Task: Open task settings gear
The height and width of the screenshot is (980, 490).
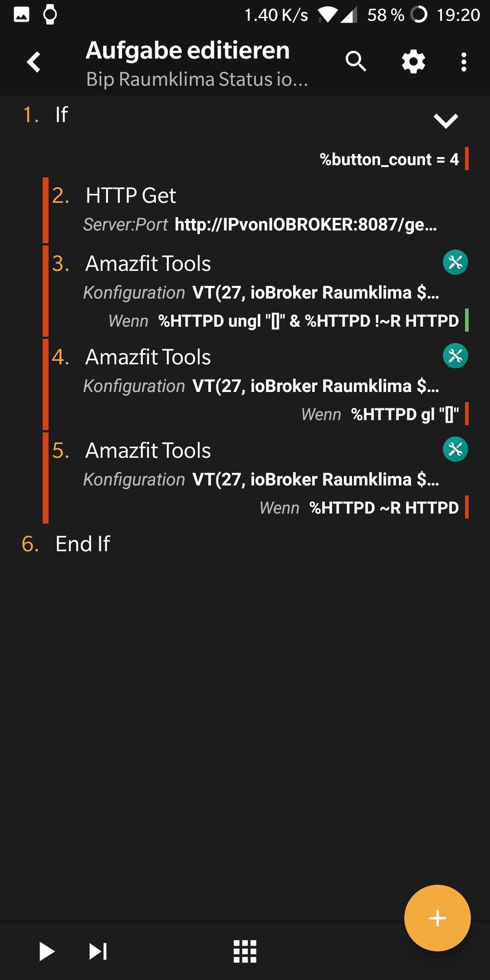Action: tap(413, 62)
